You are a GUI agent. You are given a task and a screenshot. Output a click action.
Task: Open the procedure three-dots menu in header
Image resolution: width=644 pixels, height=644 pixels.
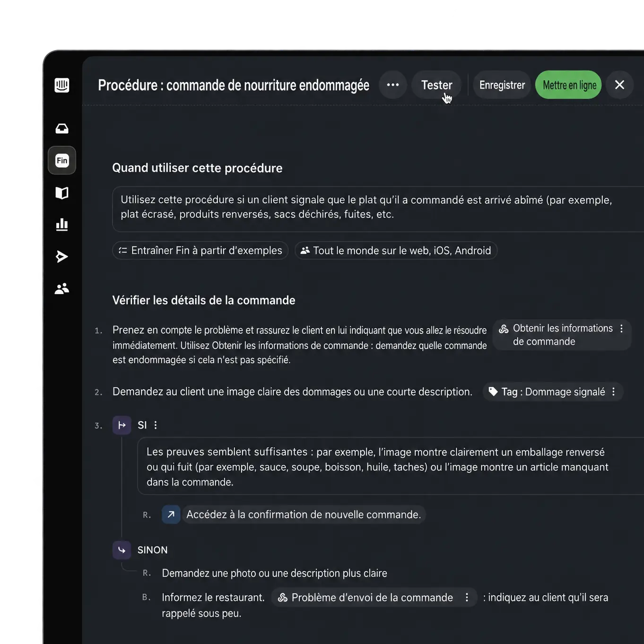(393, 85)
